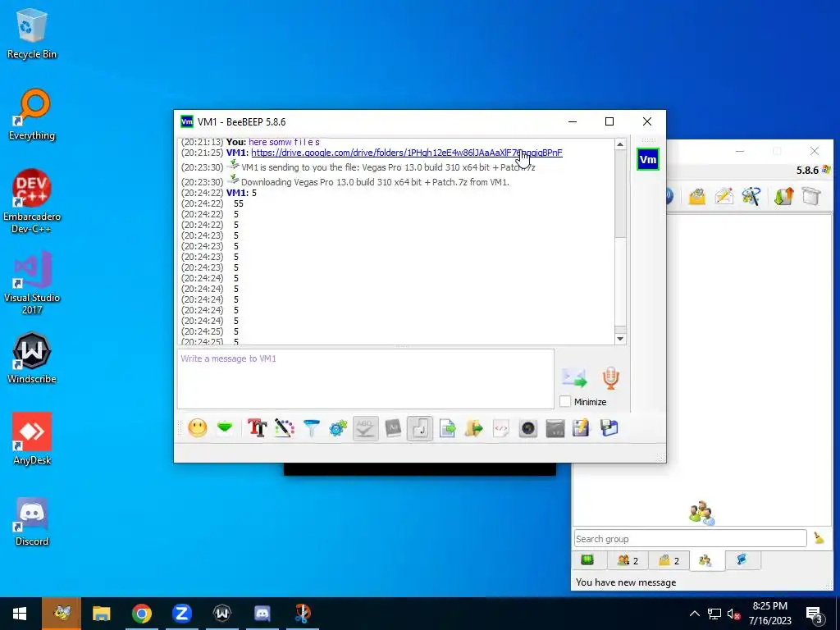The width and height of the screenshot is (840, 630).
Task: Select the Recycle Bin desktop icon
Action: click(x=32, y=34)
